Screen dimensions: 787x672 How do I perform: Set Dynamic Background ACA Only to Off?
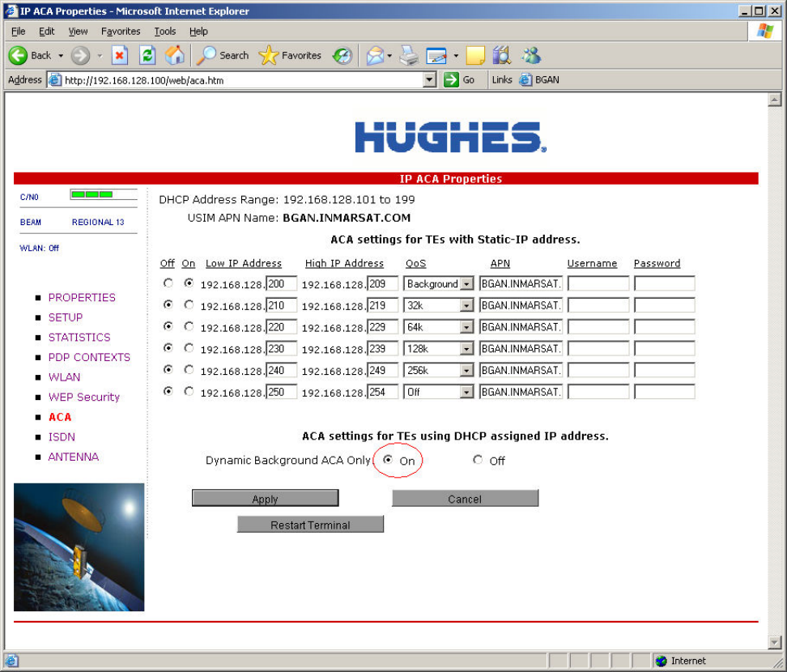pyautogui.click(x=478, y=459)
